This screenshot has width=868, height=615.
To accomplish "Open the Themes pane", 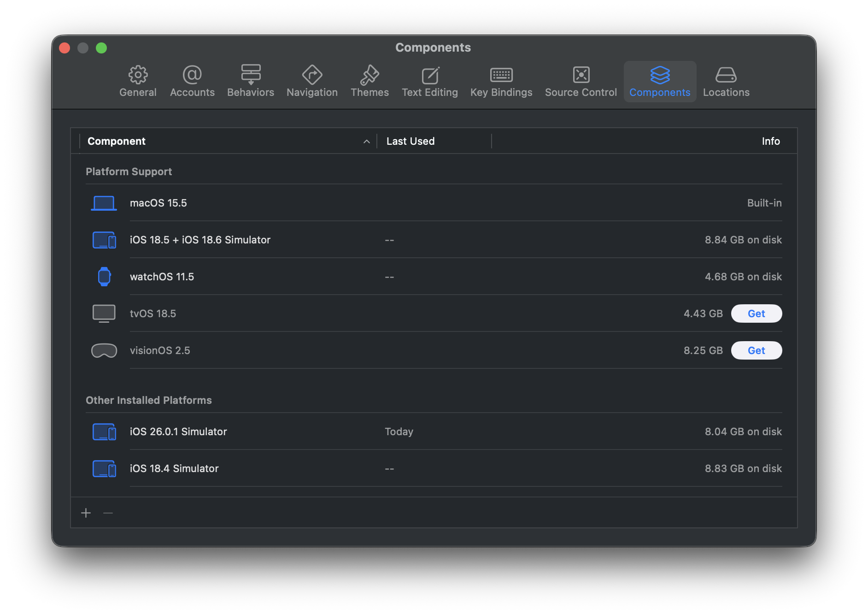I will pyautogui.click(x=369, y=82).
